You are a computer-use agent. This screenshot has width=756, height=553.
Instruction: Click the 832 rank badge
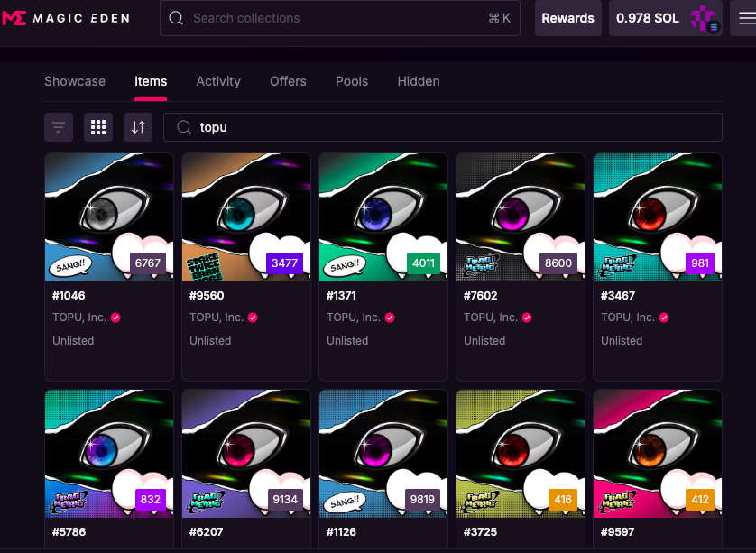point(150,500)
